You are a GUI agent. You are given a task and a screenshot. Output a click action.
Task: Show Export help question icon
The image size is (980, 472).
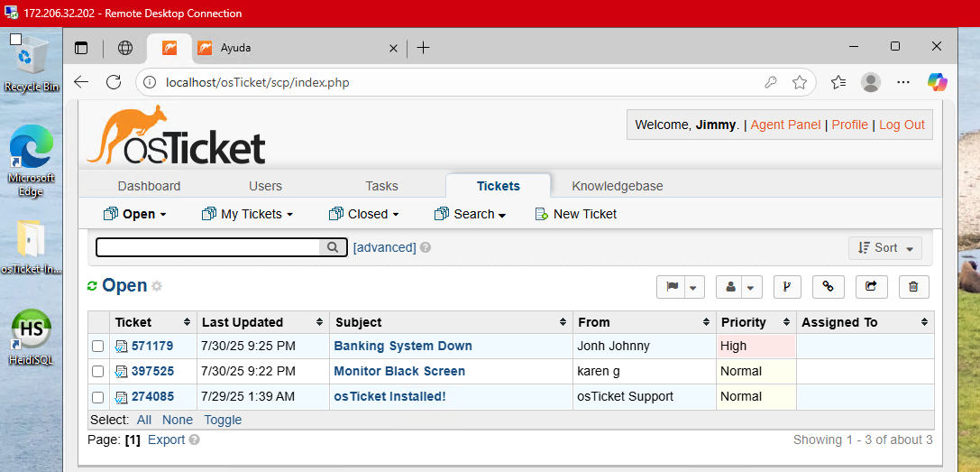(x=195, y=440)
